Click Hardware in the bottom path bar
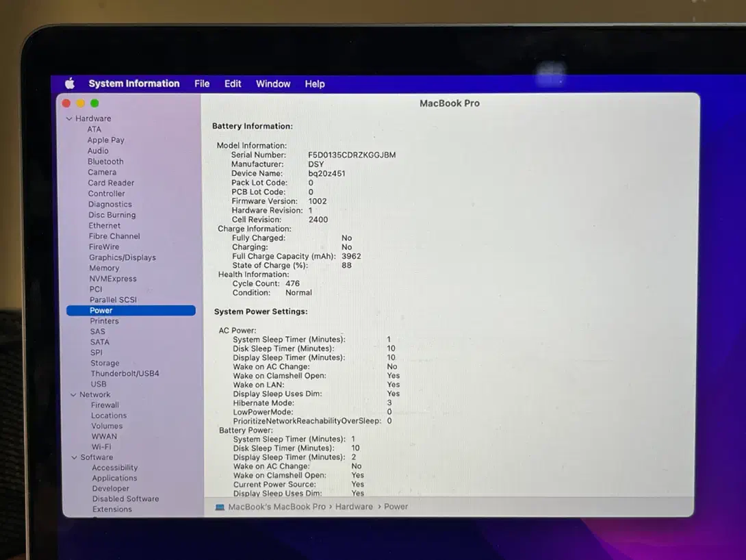This screenshot has width=746, height=560. click(x=354, y=507)
